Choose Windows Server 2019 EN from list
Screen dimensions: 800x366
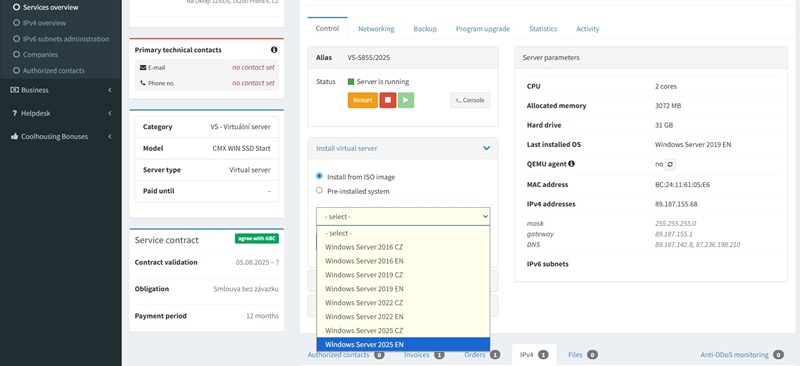pyautogui.click(x=403, y=289)
